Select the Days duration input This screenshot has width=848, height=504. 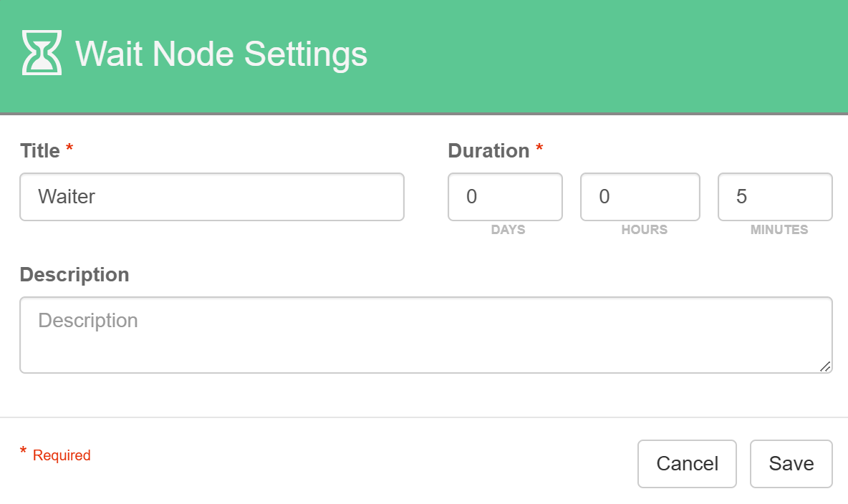[x=505, y=197]
